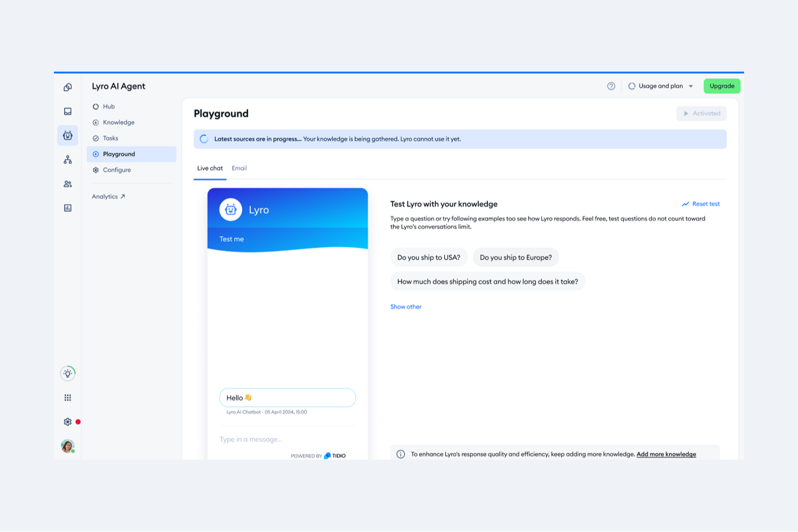This screenshot has height=532, width=798.
Task: Expand the Usage and plan dropdown
Action: [x=660, y=86]
